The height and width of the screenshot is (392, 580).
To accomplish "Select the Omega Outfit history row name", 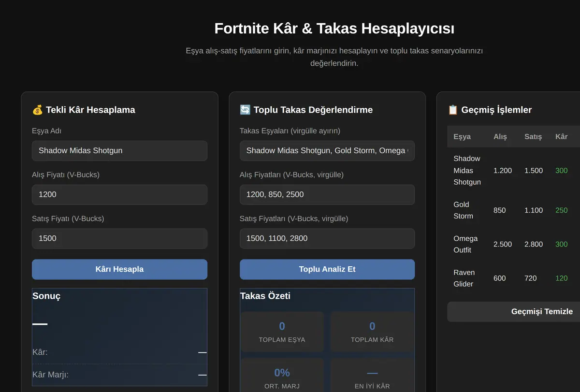I will [x=465, y=244].
